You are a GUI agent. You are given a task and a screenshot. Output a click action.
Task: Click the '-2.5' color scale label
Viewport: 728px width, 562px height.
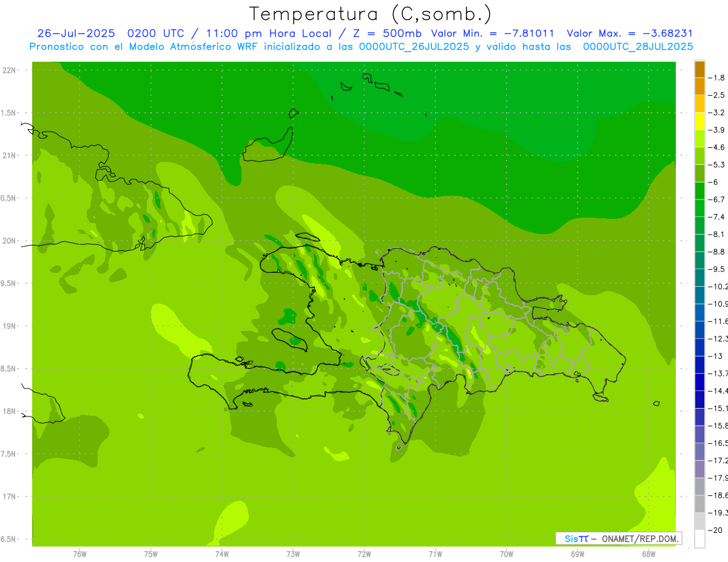[x=716, y=95]
